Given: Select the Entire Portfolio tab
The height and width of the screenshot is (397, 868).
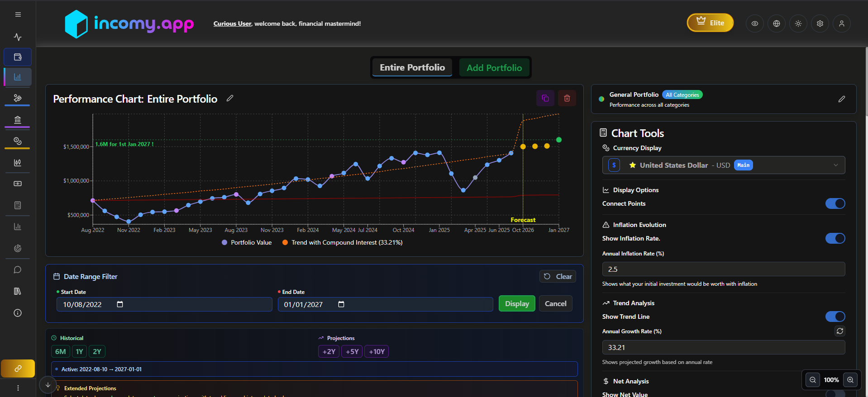Looking at the screenshot, I should (x=412, y=67).
